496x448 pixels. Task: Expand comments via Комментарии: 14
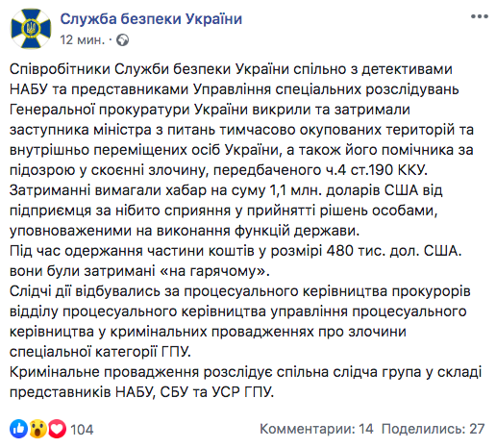click(x=316, y=429)
